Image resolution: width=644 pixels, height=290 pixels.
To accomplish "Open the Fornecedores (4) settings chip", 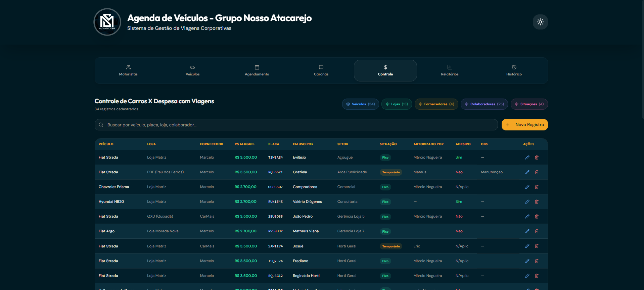I will coord(436,104).
